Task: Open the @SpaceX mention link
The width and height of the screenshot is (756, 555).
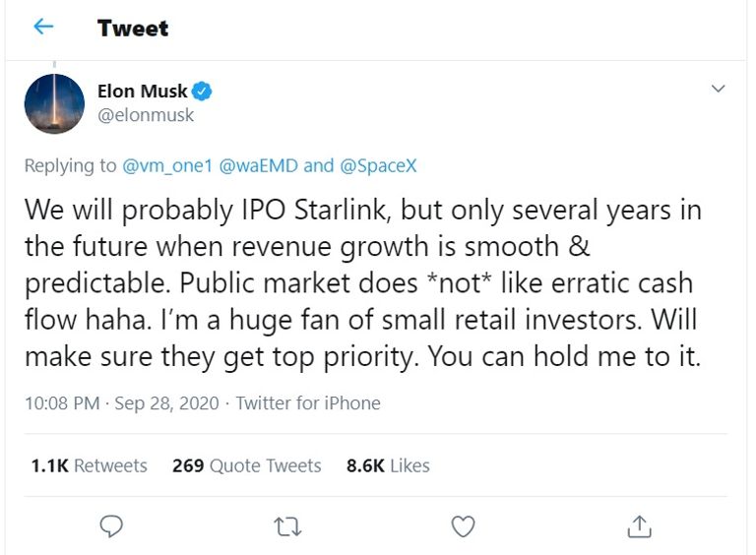Action: [x=378, y=166]
